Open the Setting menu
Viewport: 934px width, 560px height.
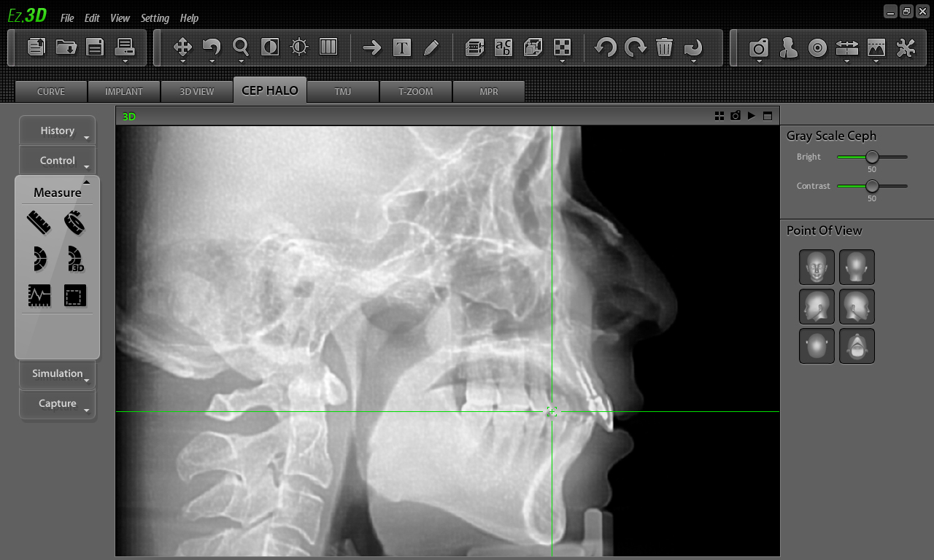pos(155,18)
